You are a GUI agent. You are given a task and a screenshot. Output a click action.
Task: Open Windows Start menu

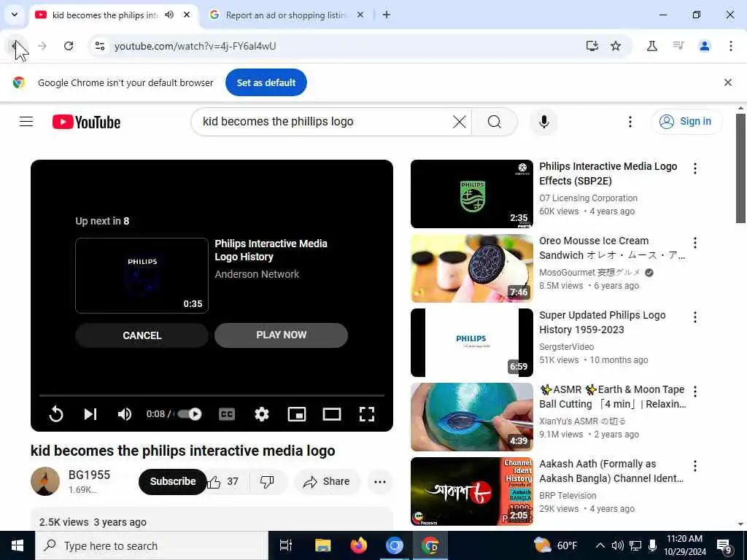click(x=18, y=545)
